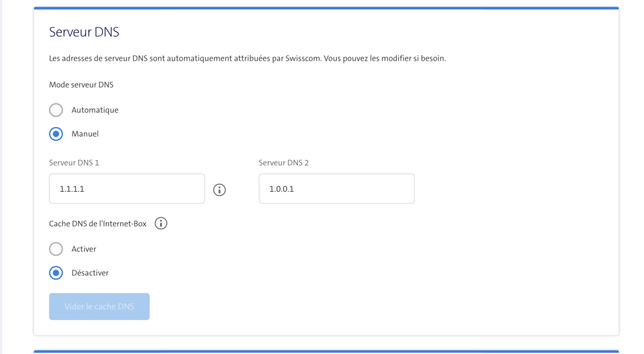Screen dimensions: 644x354
Task: Click the Activer label text
Action: (x=84, y=249)
